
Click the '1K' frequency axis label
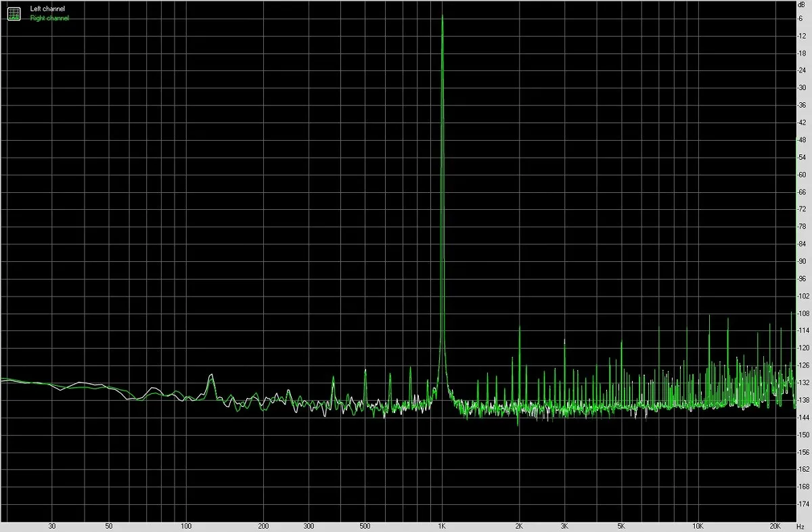[442, 525]
